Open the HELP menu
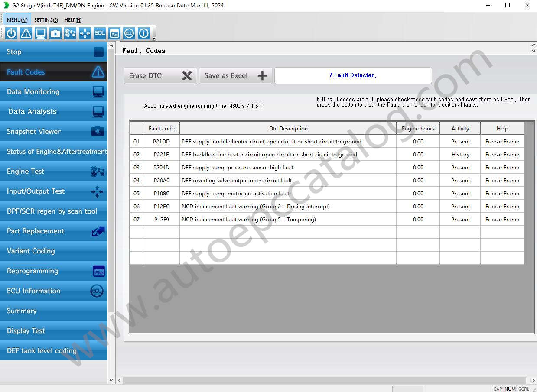Viewport: 537px width, 392px height. (x=73, y=20)
